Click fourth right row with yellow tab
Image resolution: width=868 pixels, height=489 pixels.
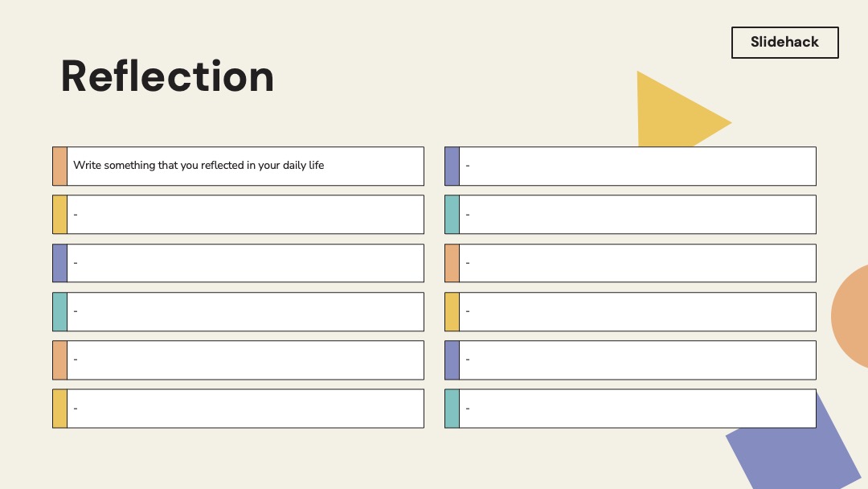click(x=630, y=312)
